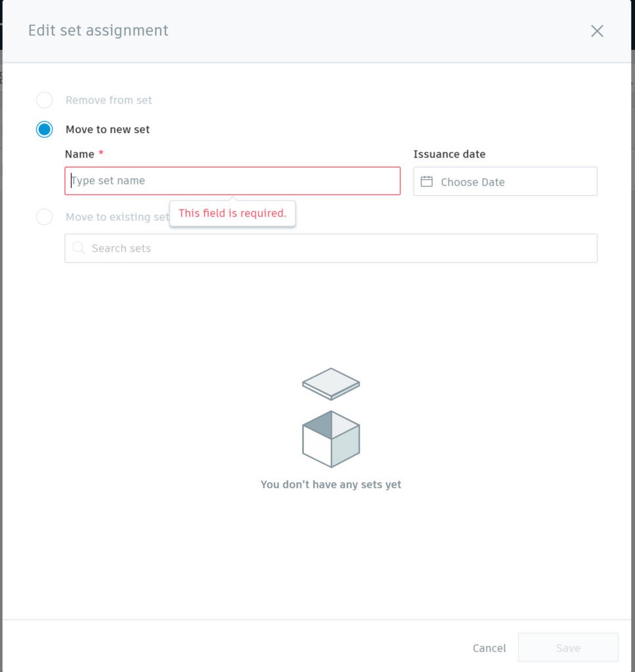Viewport: 635px width, 672px height.
Task: Select the Remove from set radio button
Action: [x=44, y=100]
